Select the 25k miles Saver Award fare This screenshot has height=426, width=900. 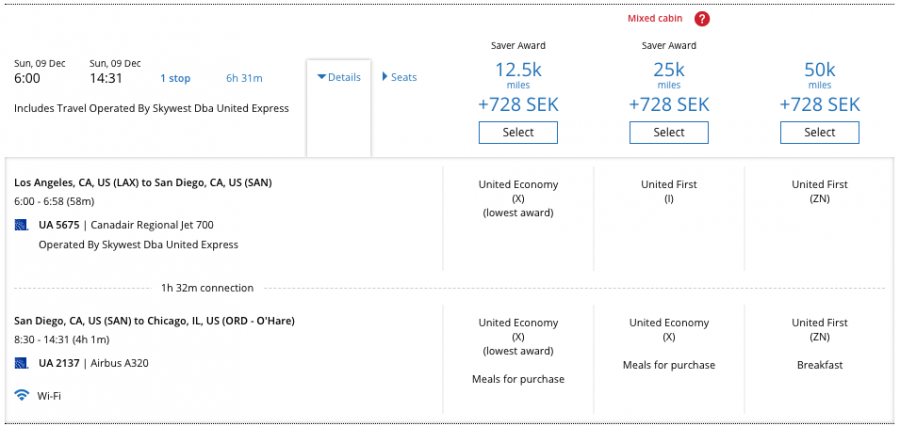(x=669, y=133)
